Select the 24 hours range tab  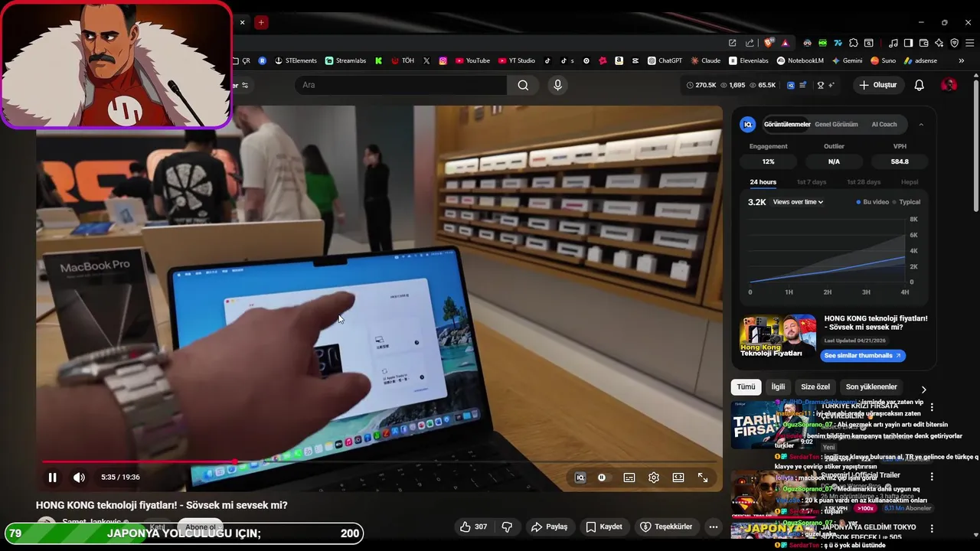763,182
